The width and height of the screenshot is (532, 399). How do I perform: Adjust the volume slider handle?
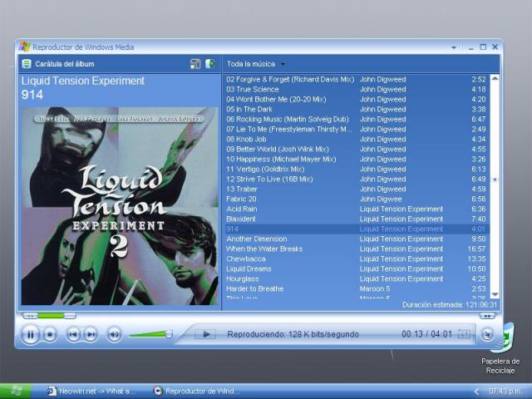pyautogui.click(x=168, y=334)
